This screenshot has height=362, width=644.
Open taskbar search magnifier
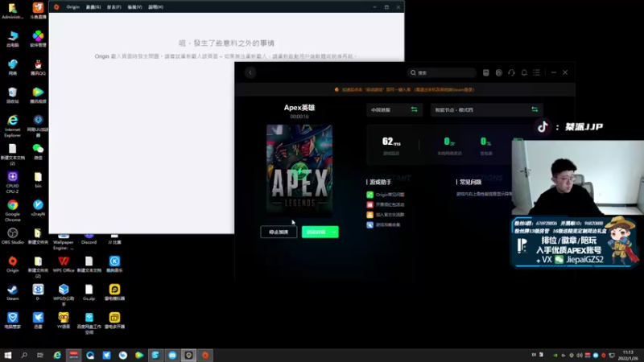point(24,356)
